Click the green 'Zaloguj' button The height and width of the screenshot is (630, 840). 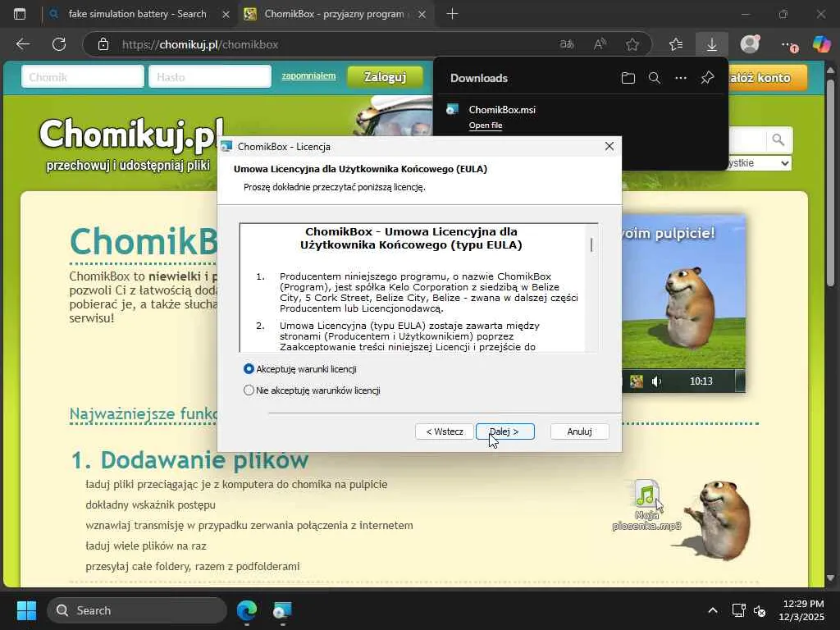tap(385, 77)
